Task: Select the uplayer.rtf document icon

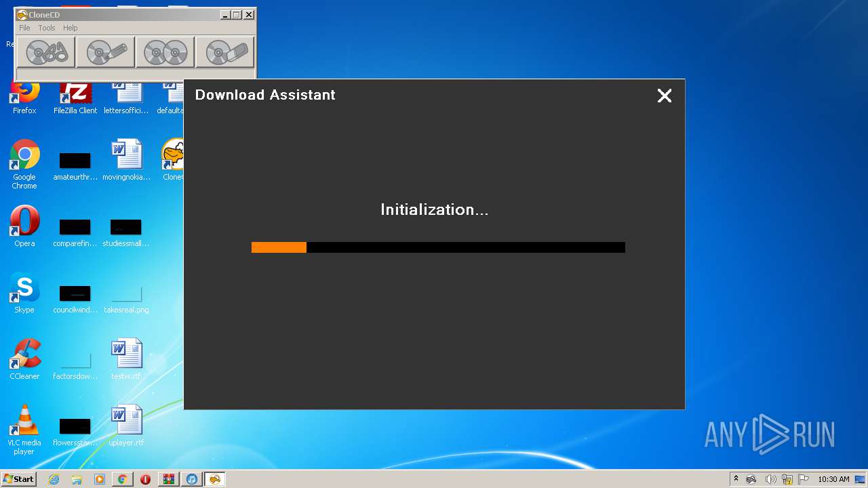Action: tap(126, 426)
